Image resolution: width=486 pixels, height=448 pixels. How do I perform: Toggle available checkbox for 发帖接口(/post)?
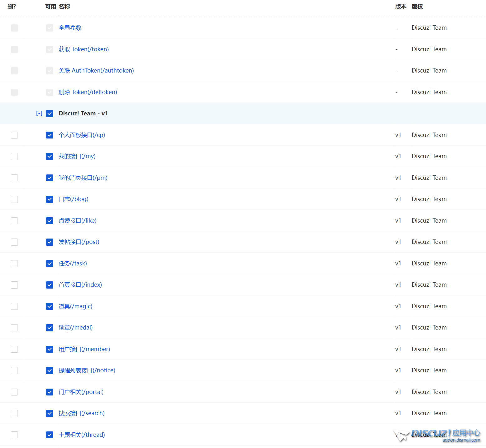click(x=49, y=242)
